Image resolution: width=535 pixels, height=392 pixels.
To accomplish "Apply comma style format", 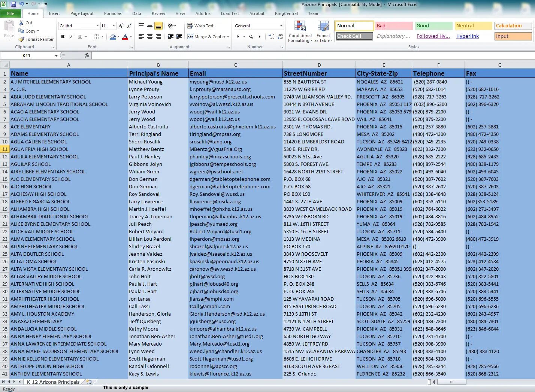I will 259,37.
